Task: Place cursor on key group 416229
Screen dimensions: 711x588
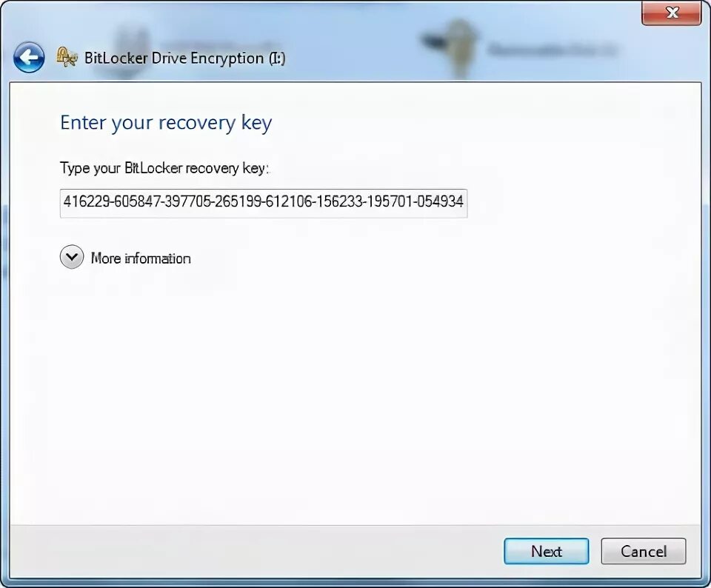Action: [x=86, y=201]
